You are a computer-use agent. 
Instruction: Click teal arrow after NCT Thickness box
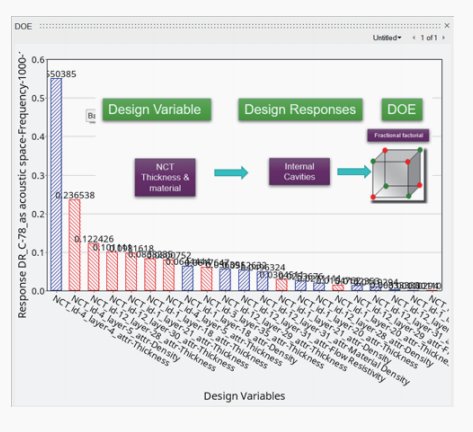[231, 172]
